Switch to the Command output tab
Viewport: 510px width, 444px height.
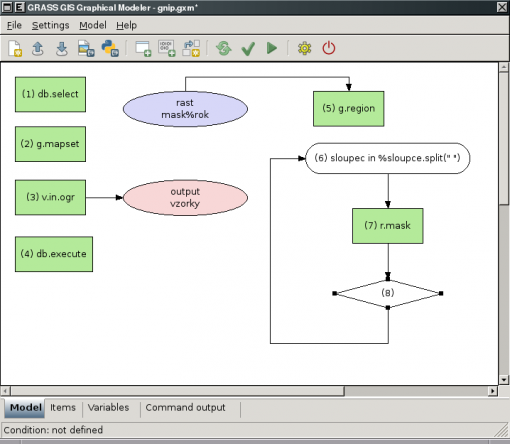pyautogui.click(x=185, y=408)
